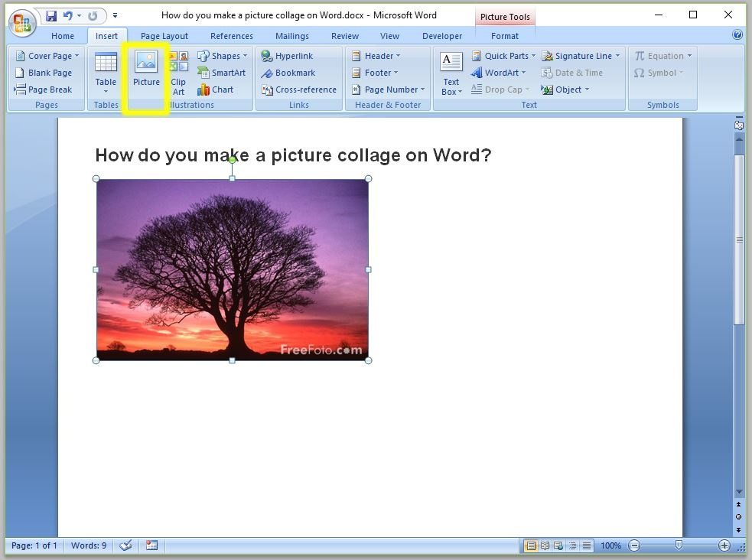Click the Page: 1 of 1 indicator
The image size is (752, 560).
point(34,545)
